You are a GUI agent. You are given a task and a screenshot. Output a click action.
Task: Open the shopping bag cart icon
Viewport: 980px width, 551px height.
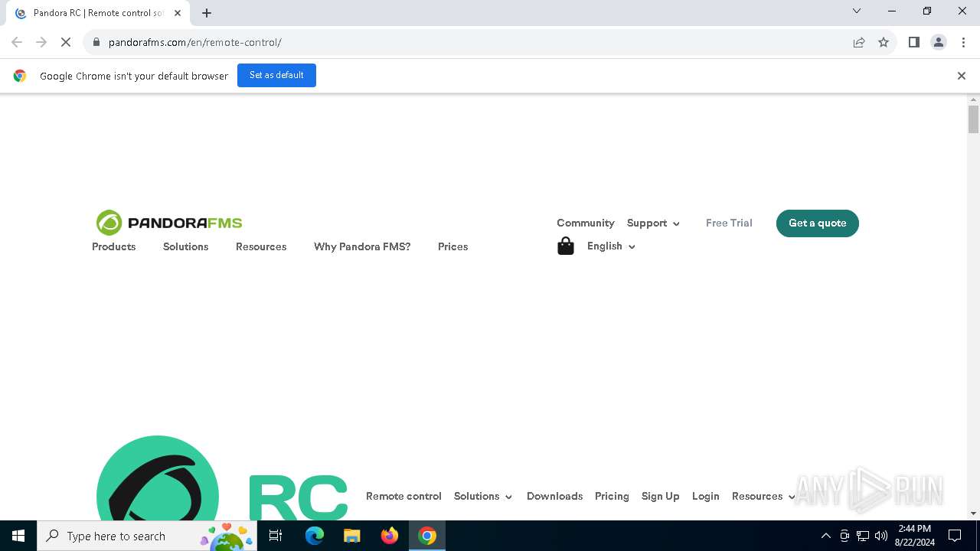click(566, 246)
